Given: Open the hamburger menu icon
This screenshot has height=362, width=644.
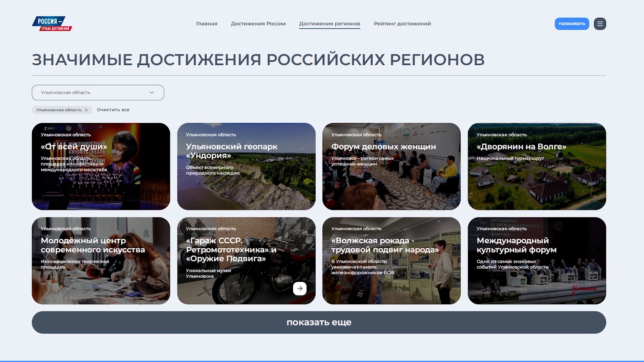Looking at the screenshot, I should point(600,24).
